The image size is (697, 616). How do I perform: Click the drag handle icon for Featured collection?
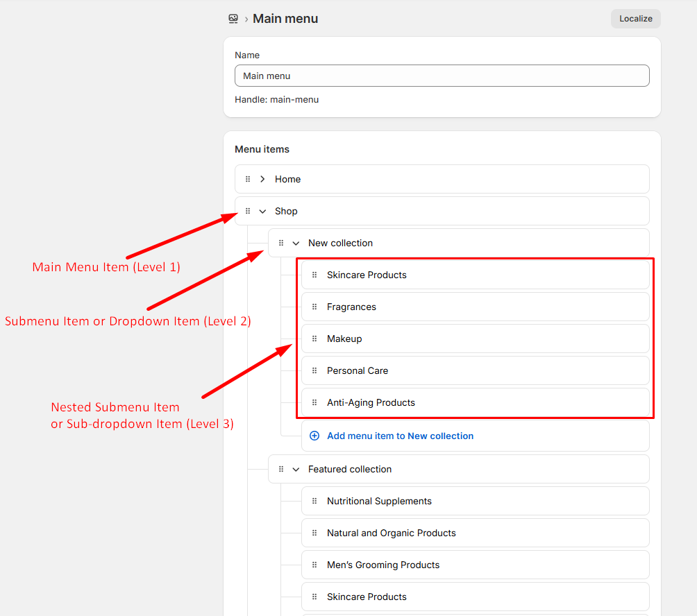click(281, 469)
